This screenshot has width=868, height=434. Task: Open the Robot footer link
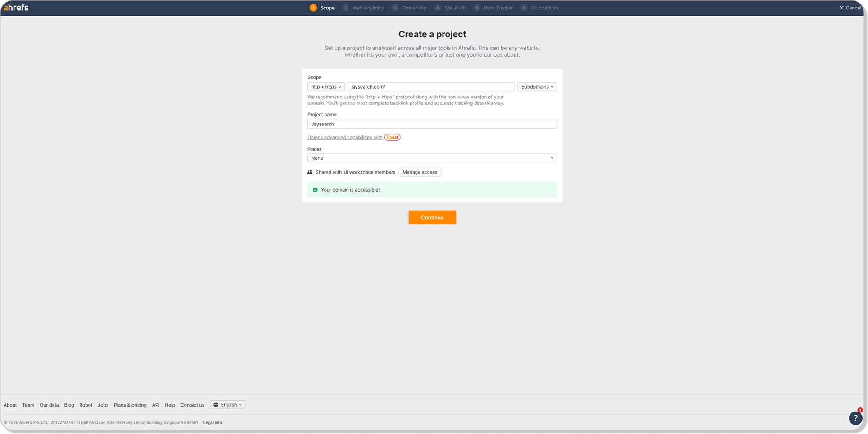86,405
